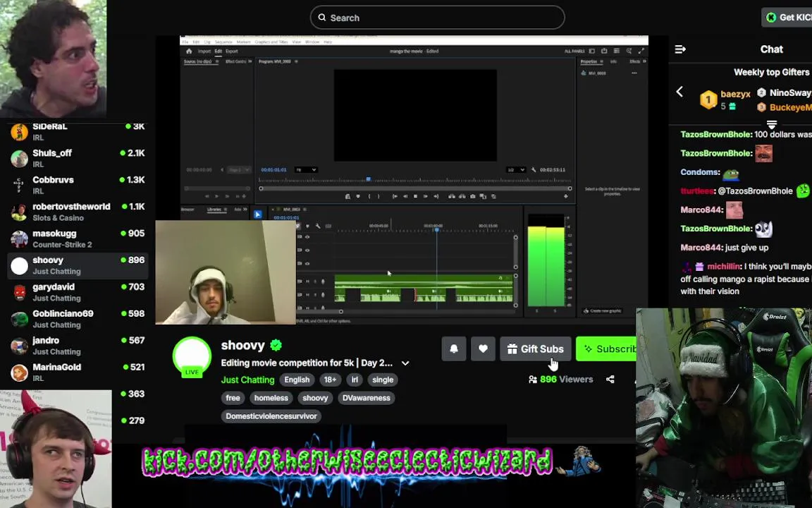Image resolution: width=812 pixels, height=508 pixels.
Task: Click the Program monitor blue playhead marker
Action: pyautogui.click(x=368, y=179)
